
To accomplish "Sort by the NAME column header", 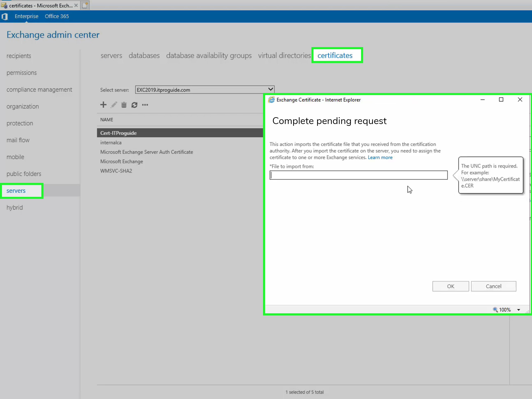I will (107, 120).
